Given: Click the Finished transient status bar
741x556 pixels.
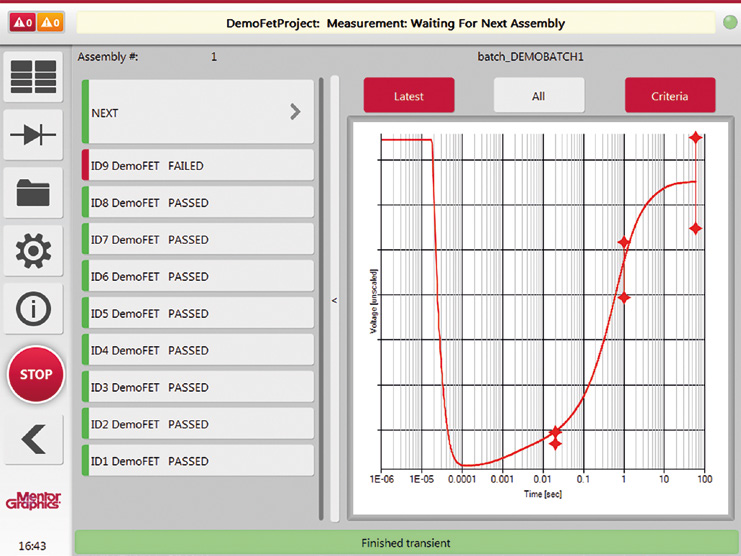Looking at the screenshot, I should [406, 543].
